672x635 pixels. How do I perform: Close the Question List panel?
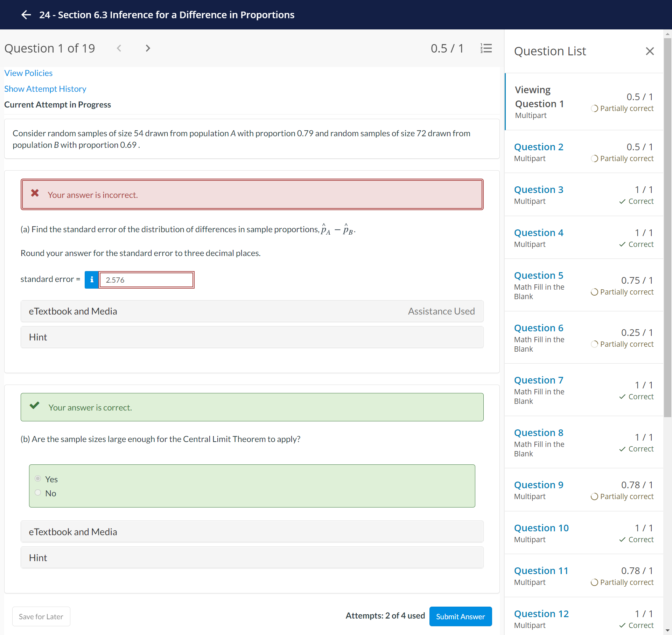coord(650,51)
